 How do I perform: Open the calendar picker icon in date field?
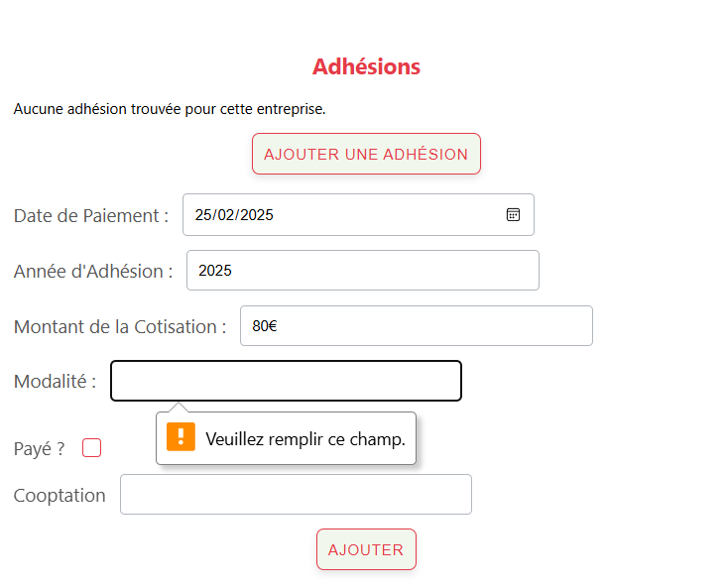click(x=513, y=215)
